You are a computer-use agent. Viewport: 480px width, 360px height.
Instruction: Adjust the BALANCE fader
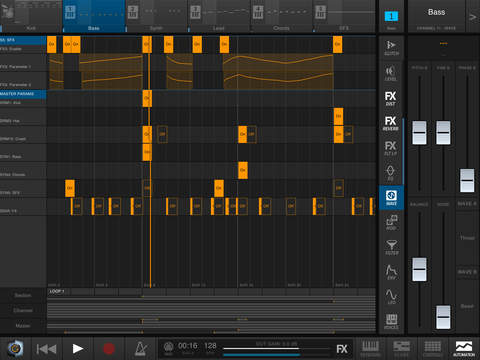pos(419,269)
